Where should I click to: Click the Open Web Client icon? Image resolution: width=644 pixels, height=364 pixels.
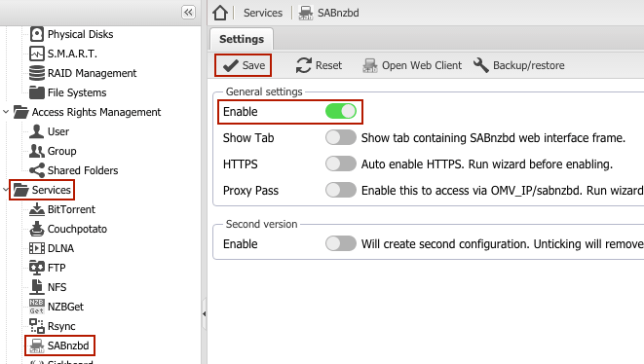(x=369, y=65)
